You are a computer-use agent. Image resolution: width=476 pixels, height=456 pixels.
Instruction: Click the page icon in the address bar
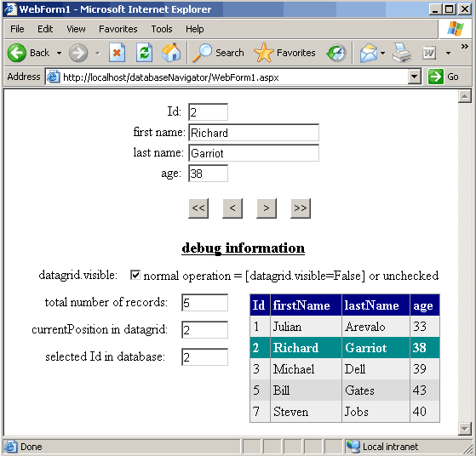53,77
